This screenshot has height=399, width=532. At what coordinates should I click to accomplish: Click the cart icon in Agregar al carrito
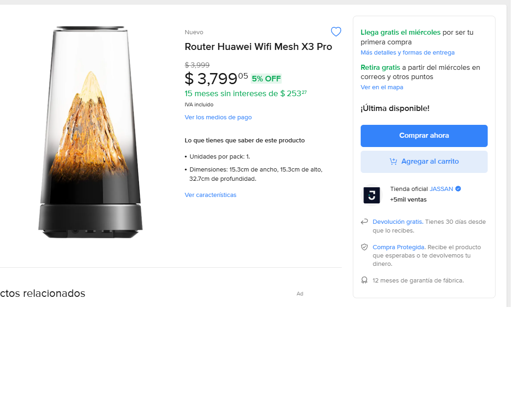[393, 161]
